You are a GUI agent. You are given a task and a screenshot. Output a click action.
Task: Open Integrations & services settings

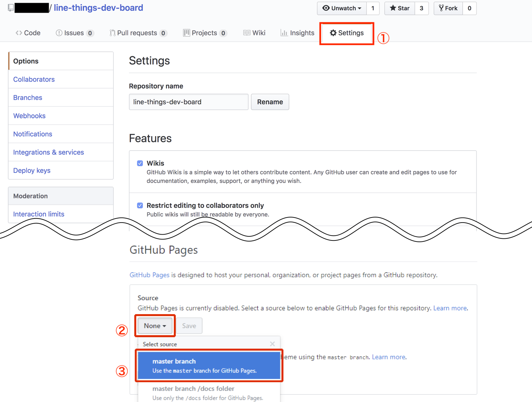click(61, 152)
